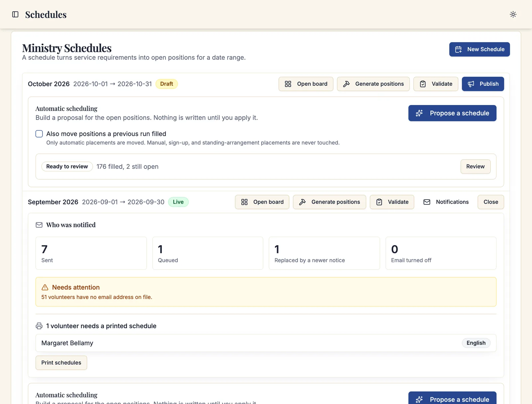Click the megaphone icon in Publish
This screenshot has width=532, height=404.
pyautogui.click(x=471, y=84)
